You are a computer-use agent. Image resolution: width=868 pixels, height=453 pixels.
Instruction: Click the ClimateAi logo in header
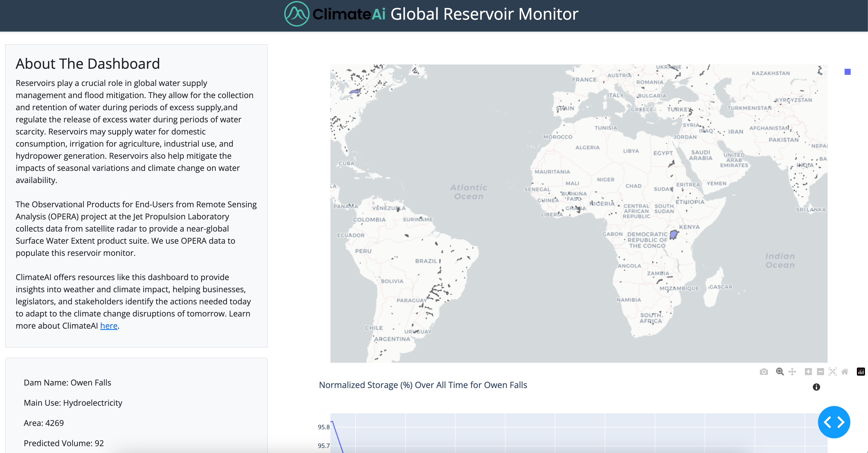coord(335,14)
